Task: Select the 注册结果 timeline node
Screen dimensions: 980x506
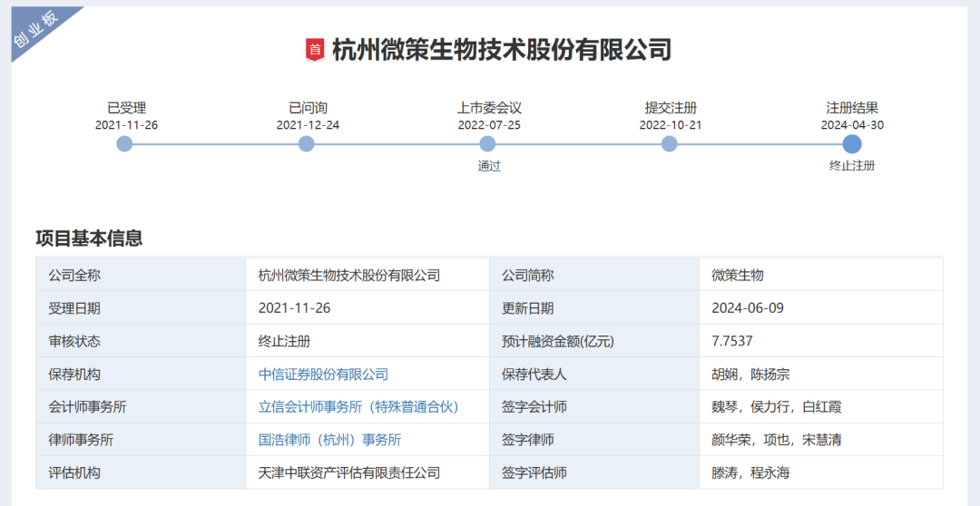Action: coord(851,143)
